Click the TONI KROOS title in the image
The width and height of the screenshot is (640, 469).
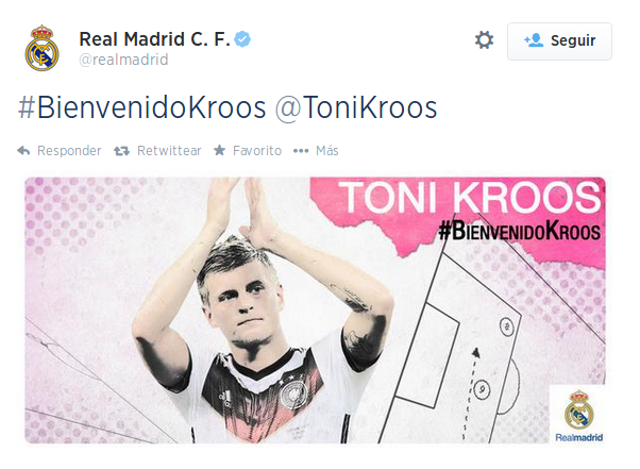(471, 197)
